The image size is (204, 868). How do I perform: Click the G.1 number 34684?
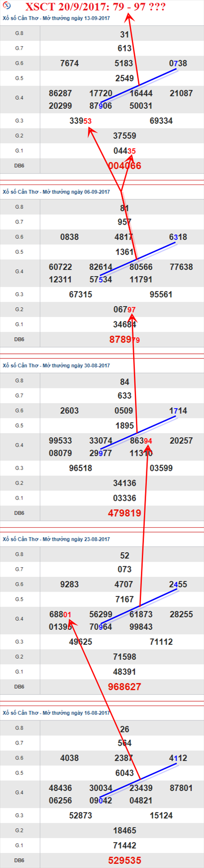125,325
